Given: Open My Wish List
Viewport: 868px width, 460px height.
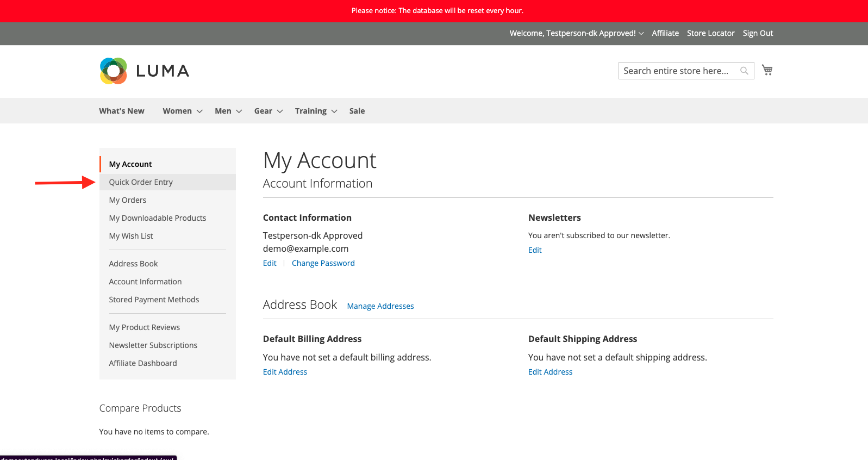Looking at the screenshot, I should pyautogui.click(x=131, y=236).
